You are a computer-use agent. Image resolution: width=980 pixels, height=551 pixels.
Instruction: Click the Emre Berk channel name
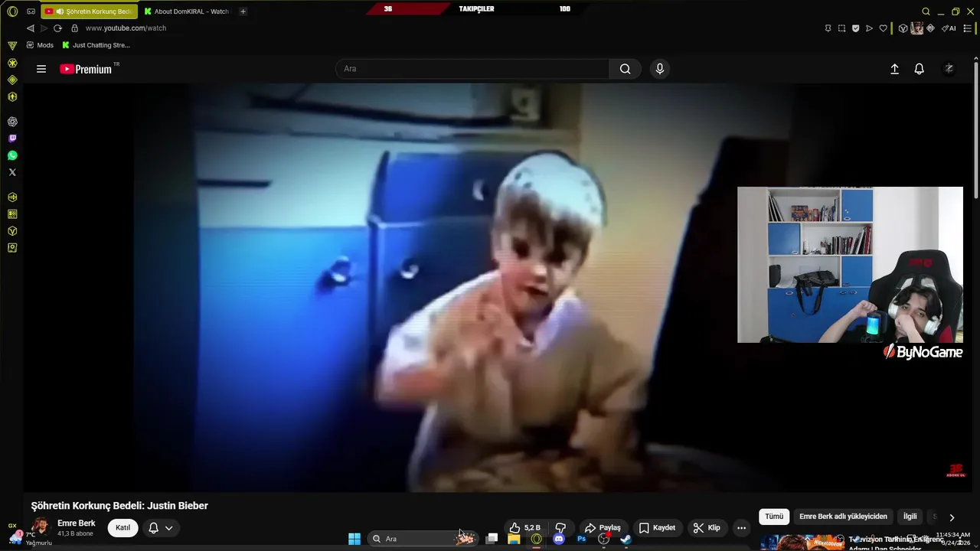[77, 523]
